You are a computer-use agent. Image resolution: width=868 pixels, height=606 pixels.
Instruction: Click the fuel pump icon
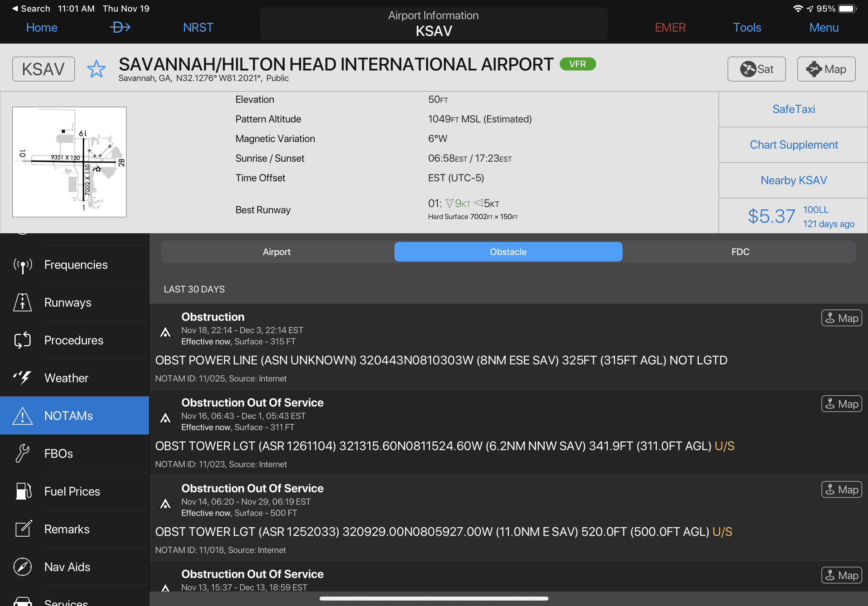(23, 491)
